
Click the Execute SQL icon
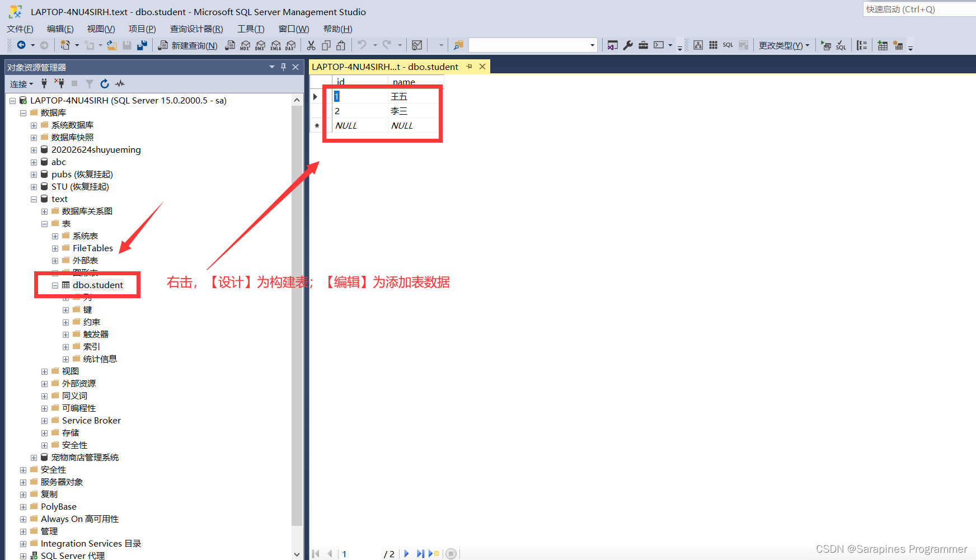(x=826, y=45)
